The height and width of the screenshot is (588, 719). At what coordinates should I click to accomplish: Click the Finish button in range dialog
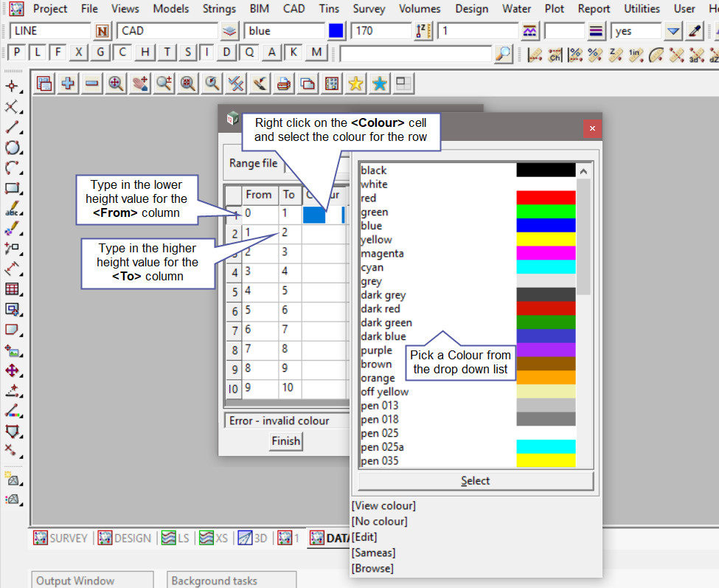pyautogui.click(x=285, y=441)
